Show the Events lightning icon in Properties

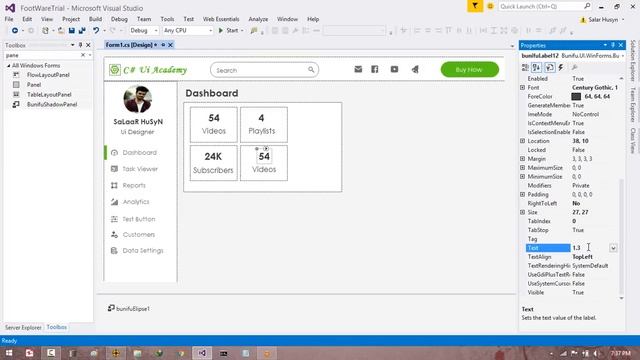tap(561, 67)
